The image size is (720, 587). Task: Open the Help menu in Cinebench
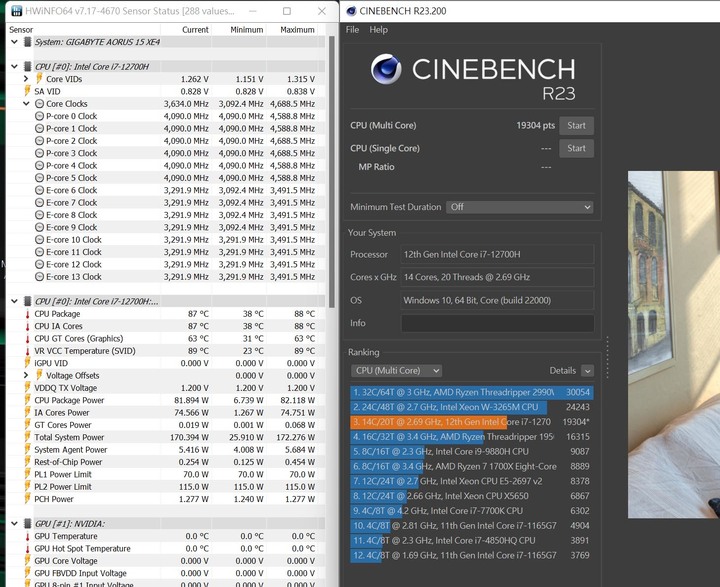(x=378, y=30)
